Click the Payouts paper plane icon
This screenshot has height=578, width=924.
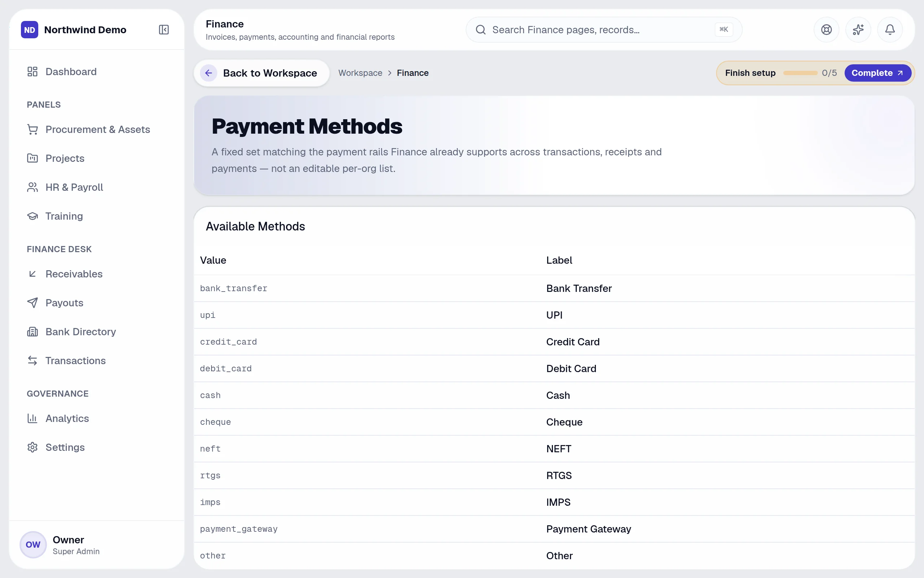32,303
